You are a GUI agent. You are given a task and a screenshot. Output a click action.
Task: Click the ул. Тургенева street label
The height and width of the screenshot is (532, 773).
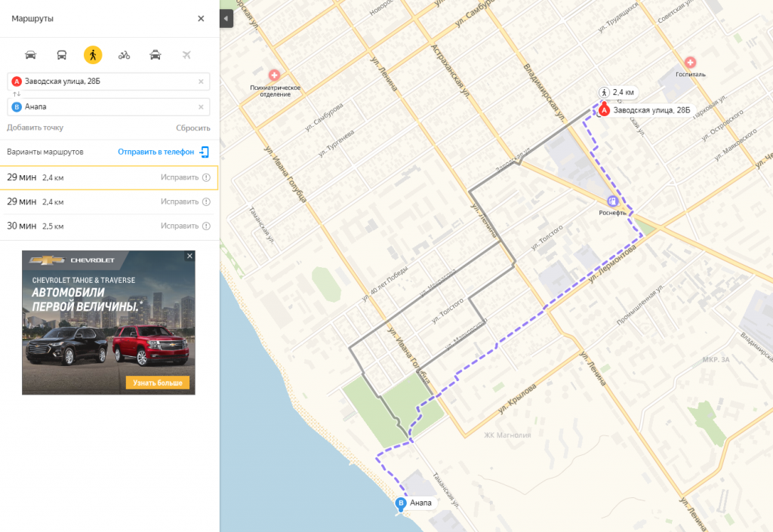click(336, 143)
